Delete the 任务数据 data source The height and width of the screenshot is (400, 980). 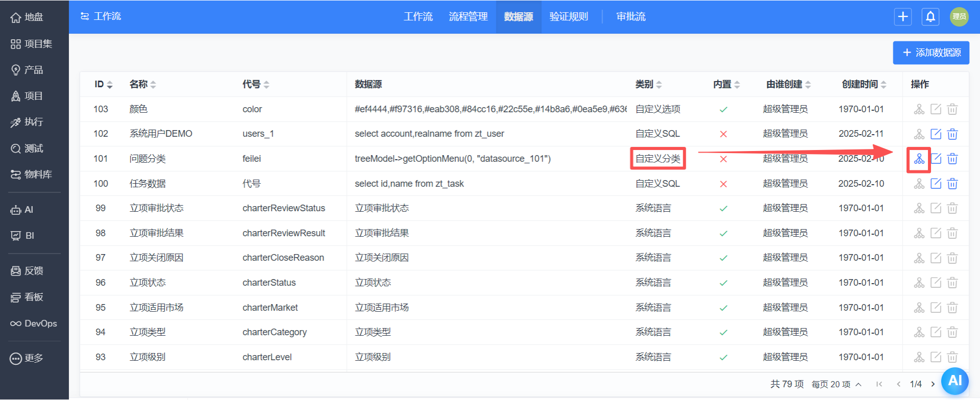click(x=952, y=184)
